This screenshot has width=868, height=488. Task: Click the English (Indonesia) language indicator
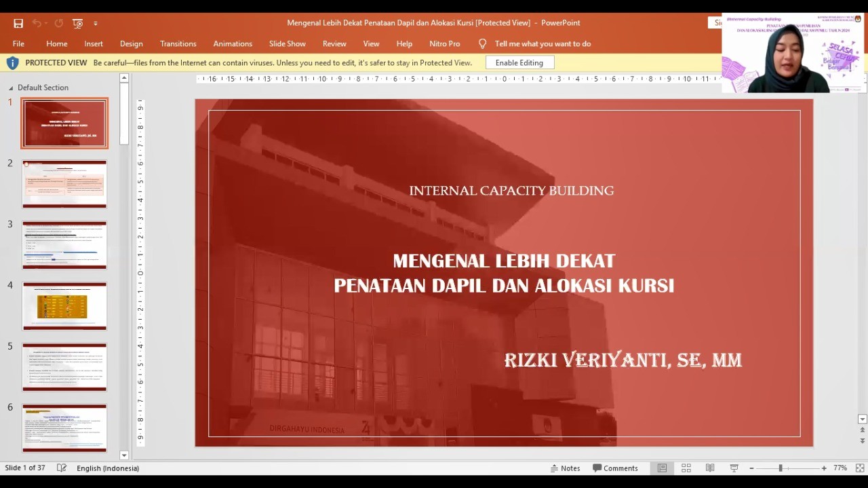click(x=108, y=468)
